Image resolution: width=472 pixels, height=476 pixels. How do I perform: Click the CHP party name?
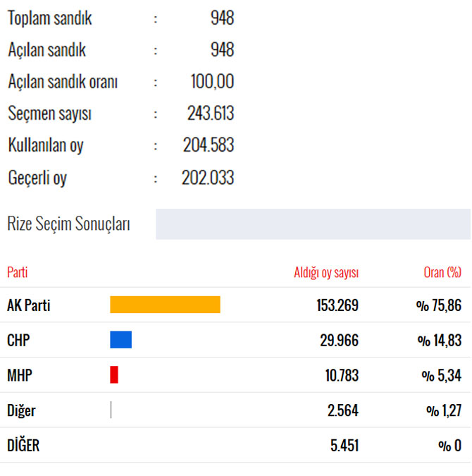pyautogui.click(x=18, y=341)
